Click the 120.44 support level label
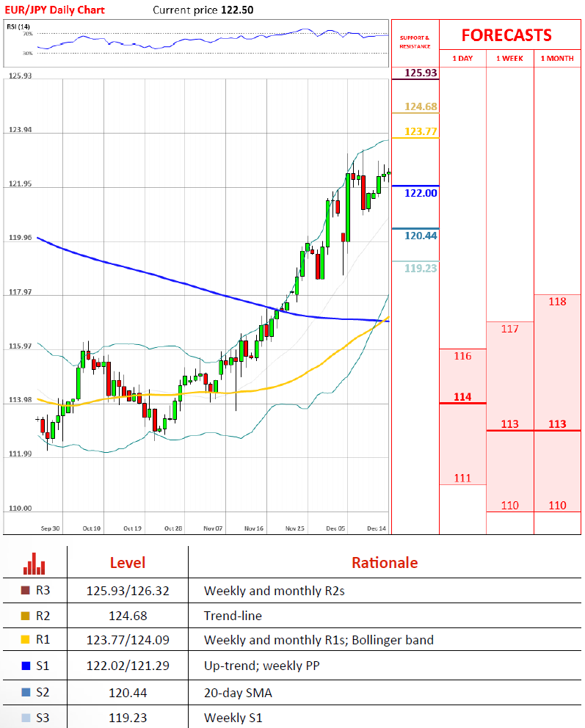Image resolution: width=585 pixels, height=728 pixels. coord(421,236)
